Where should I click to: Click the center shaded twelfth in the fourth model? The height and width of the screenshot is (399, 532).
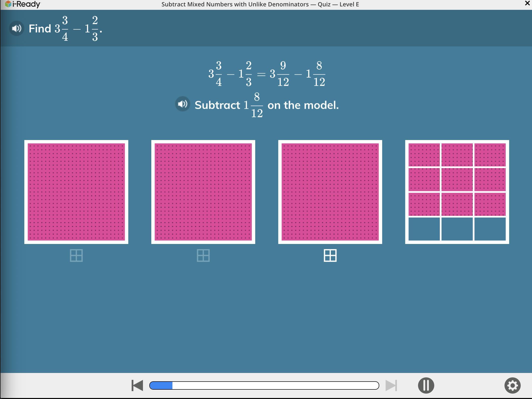pos(457,180)
